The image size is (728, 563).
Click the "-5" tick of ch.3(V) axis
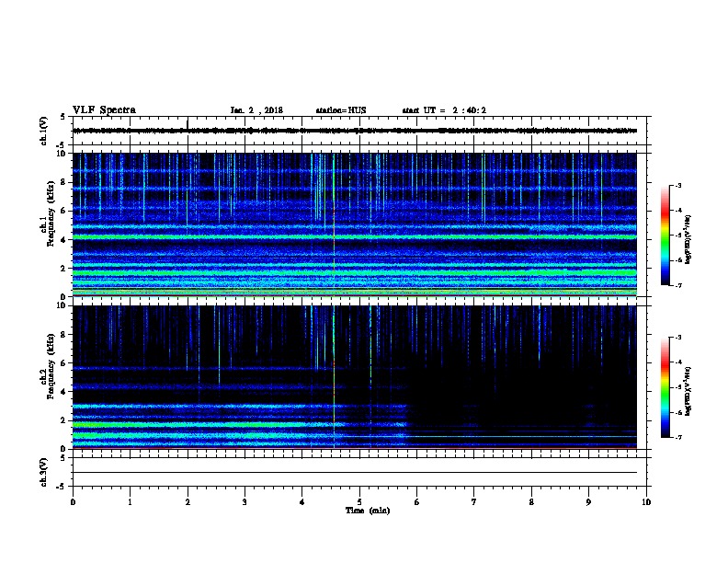pos(63,487)
